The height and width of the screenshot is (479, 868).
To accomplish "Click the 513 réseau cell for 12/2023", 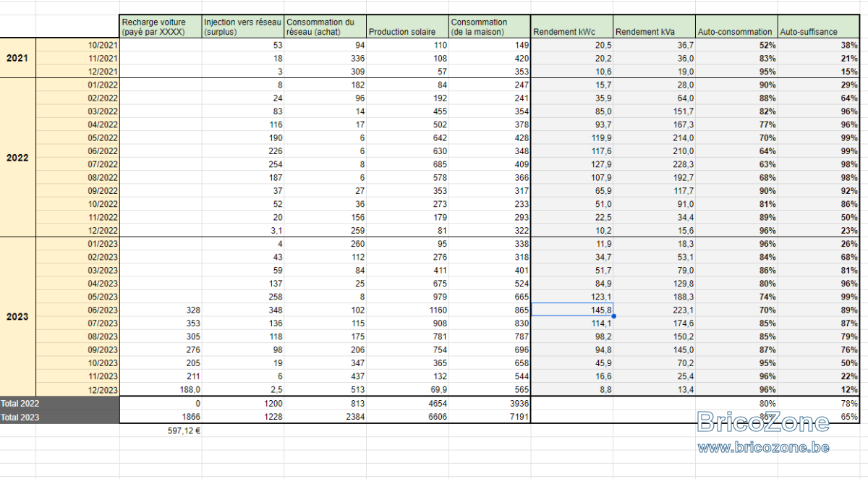I will pos(325,389).
